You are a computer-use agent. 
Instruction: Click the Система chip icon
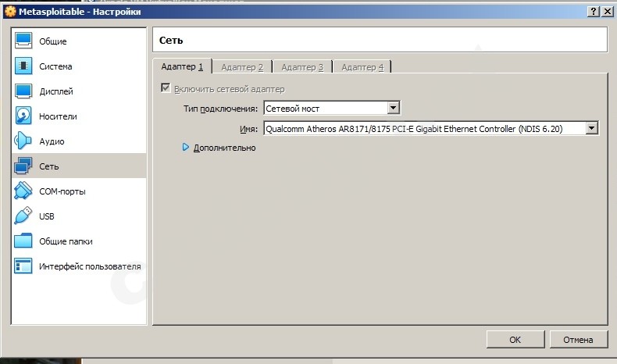(x=23, y=66)
